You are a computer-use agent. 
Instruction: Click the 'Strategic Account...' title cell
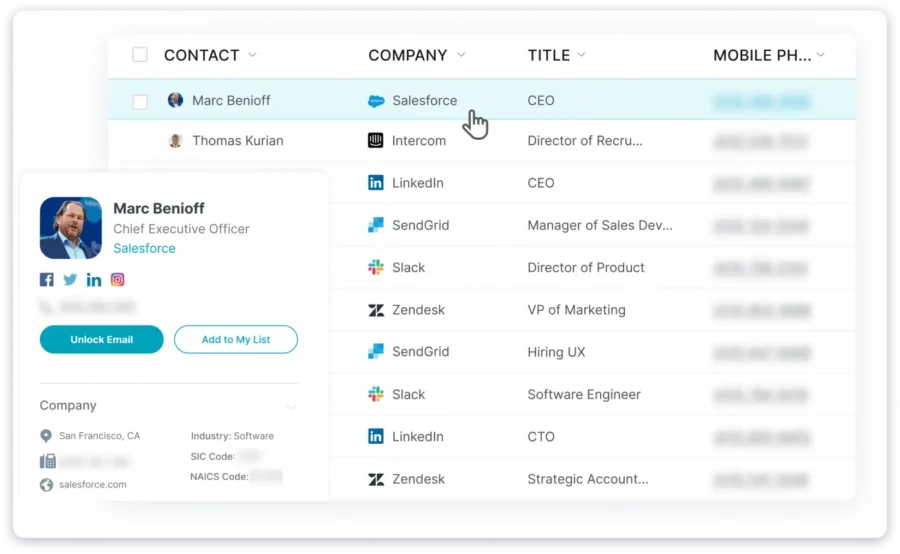coord(588,479)
